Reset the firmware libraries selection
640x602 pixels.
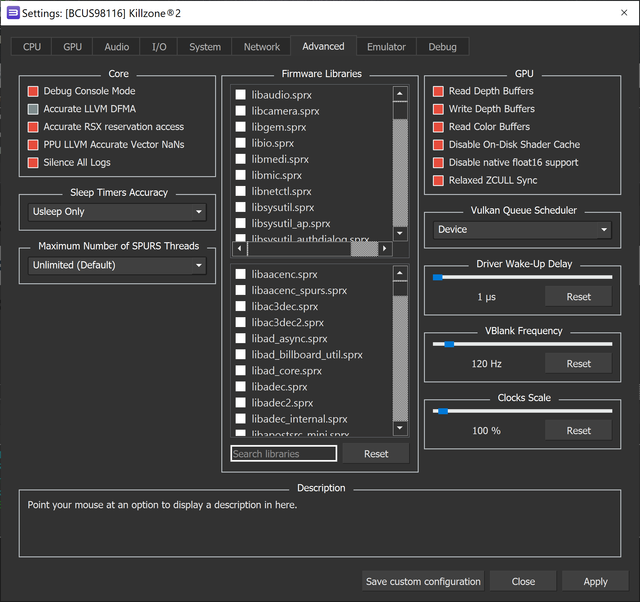click(376, 454)
